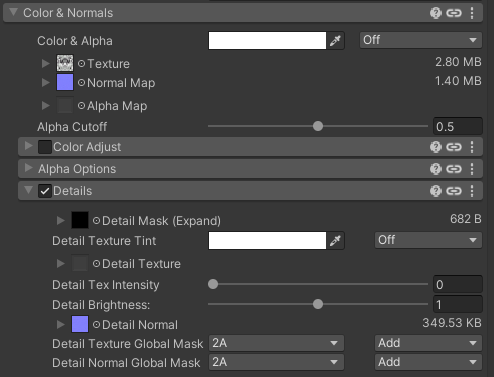Open three-dot menu of Alpha Options
The image size is (494, 377).
pos(472,169)
